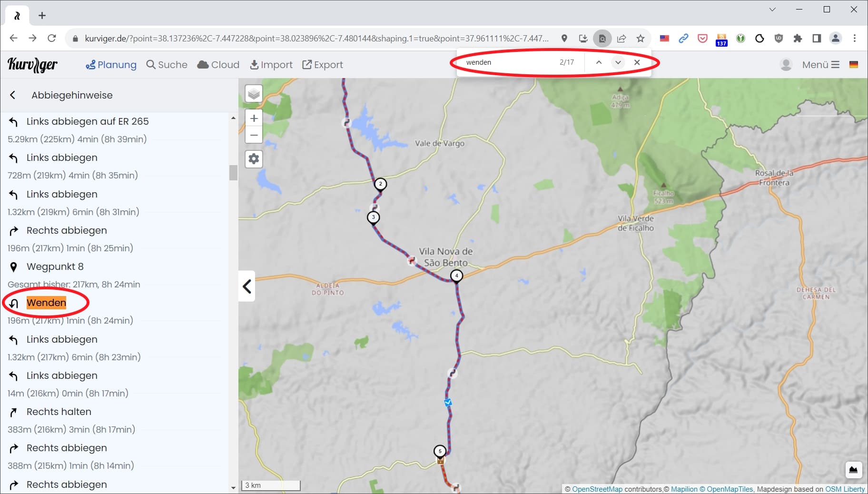Open the Export menu item

pos(323,65)
